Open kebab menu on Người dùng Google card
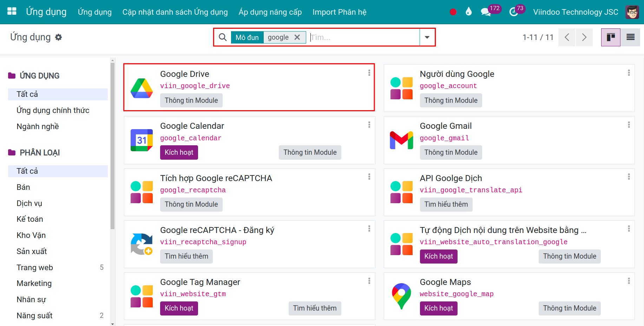The height and width of the screenshot is (326, 644). [x=629, y=73]
